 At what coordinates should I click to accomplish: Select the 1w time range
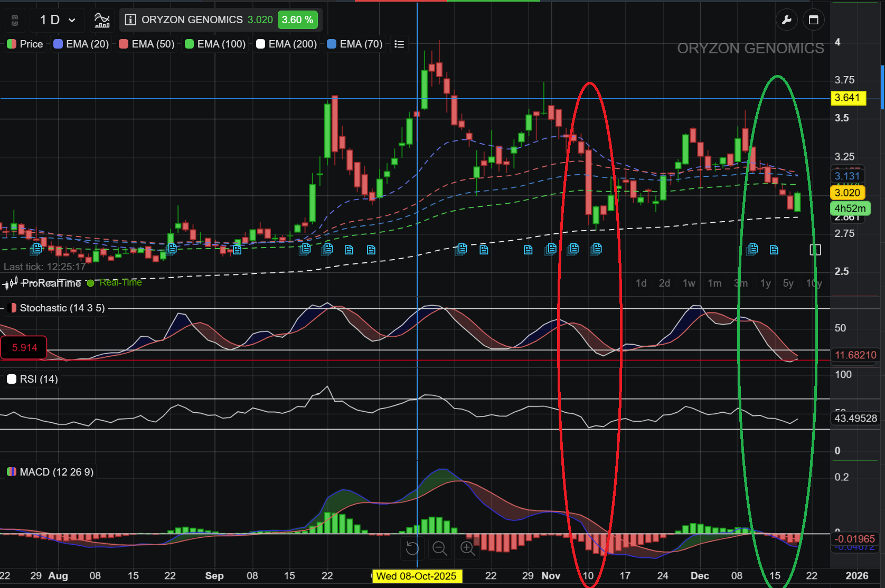(x=689, y=283)
